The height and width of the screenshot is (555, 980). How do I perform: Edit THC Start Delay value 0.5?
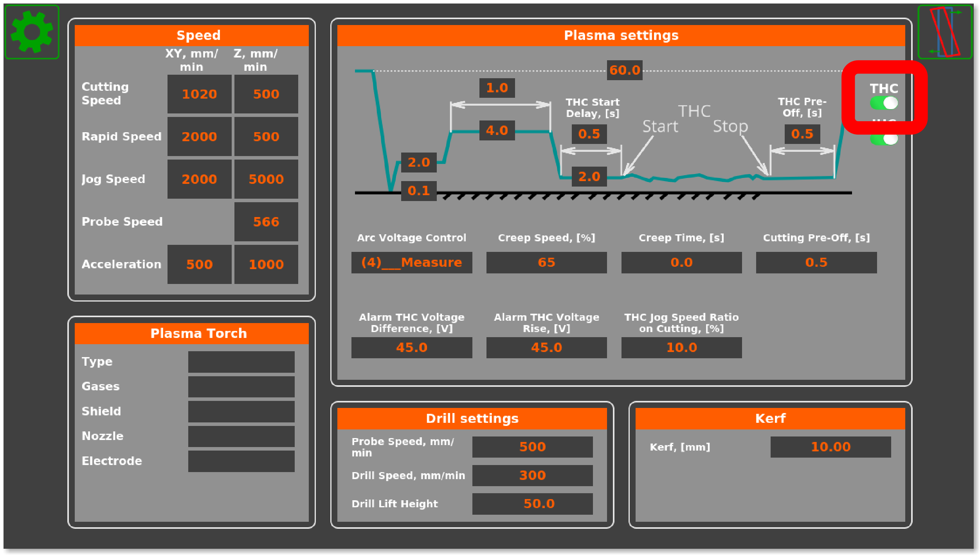(x=589, y=134)
